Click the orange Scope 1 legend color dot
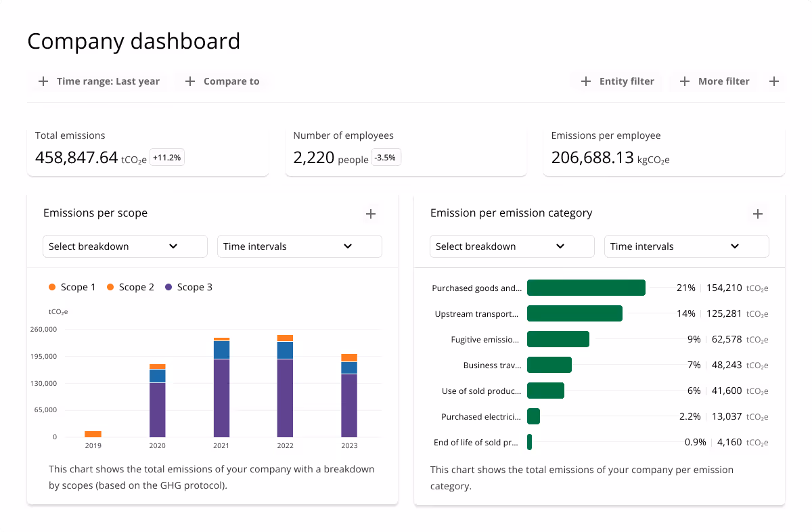812x532 pixels. point(52,287)
